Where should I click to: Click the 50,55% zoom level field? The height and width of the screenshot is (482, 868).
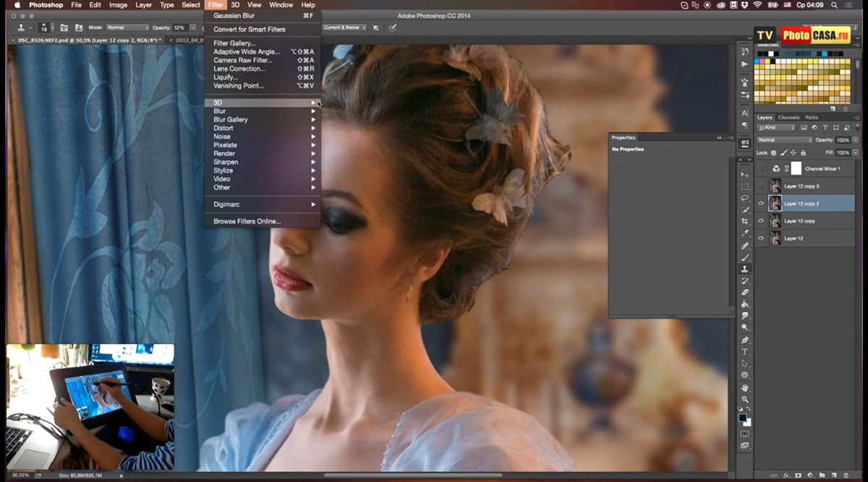coord(20,475)
